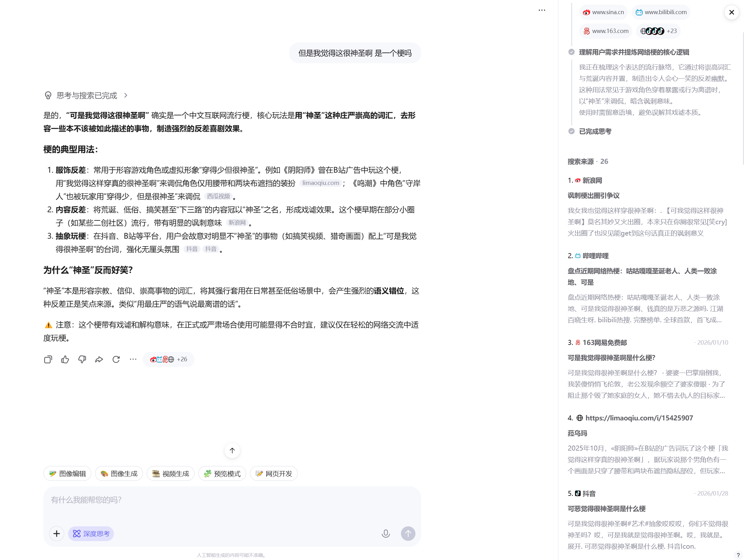This screenshot has height=560, width=744.
Task: Open more options beside regenerate icon
Action: (133, 359)
